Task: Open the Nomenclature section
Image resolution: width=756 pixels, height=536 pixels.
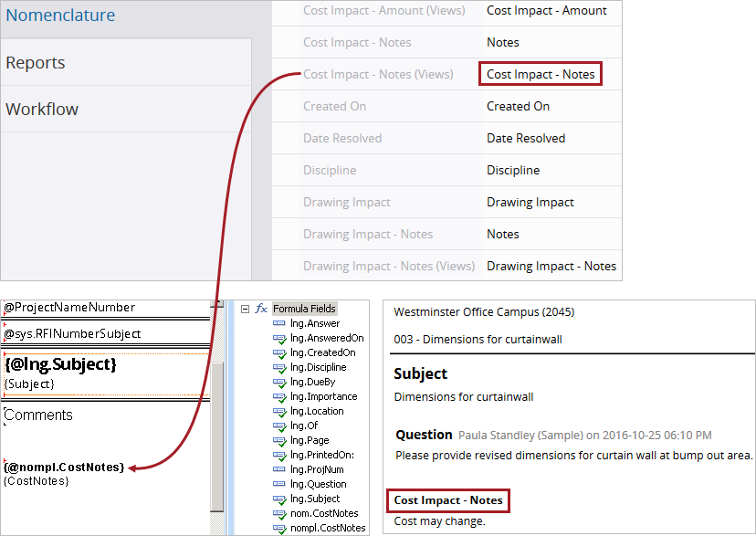Action: [60, 16]
